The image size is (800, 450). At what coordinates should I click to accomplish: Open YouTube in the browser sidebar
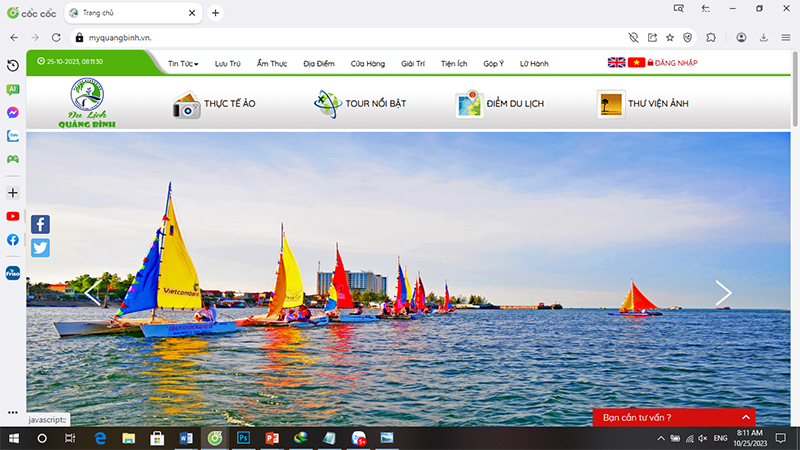13,216
